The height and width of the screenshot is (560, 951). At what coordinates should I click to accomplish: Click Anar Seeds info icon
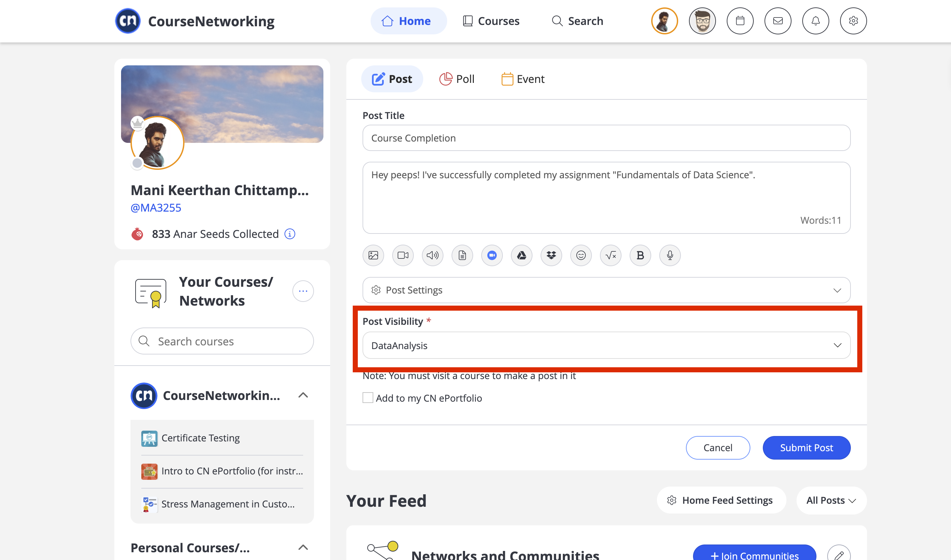click(x=290, y=234)
